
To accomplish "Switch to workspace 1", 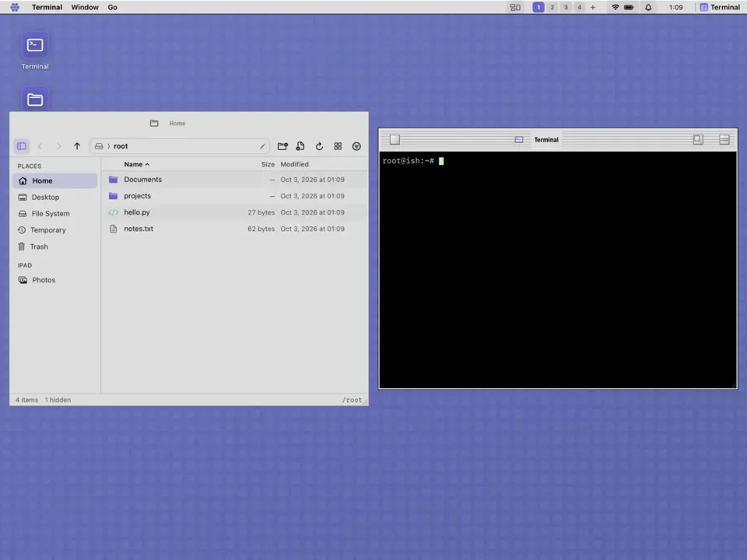I will point(538,7).
